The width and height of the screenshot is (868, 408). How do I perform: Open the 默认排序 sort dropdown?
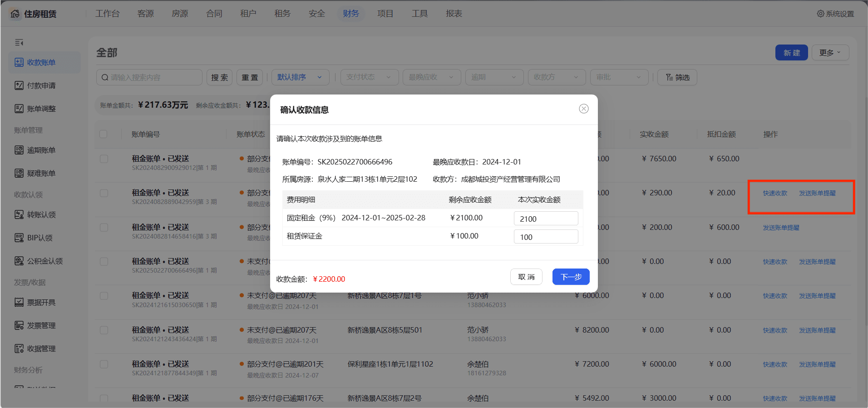tap(301, 77)
